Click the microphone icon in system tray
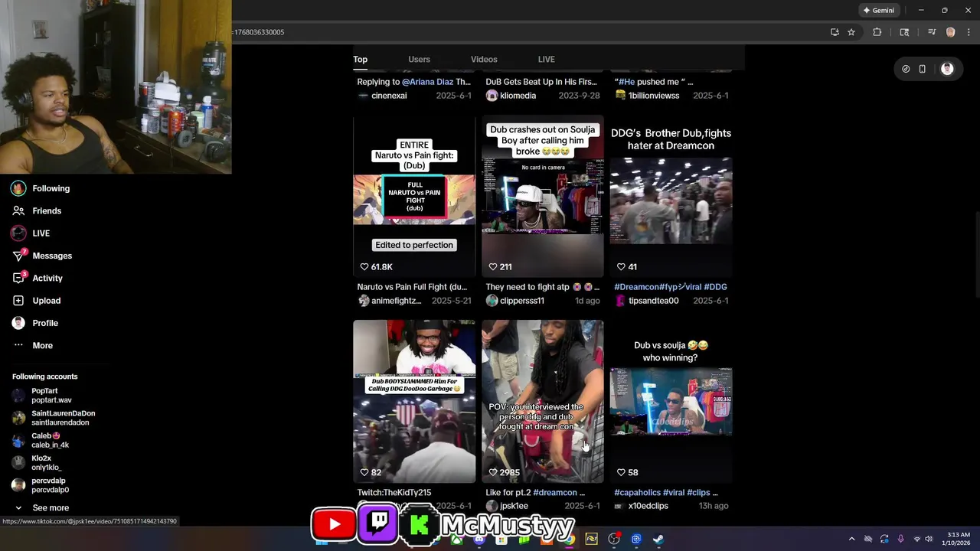 (x=900, y=539)
